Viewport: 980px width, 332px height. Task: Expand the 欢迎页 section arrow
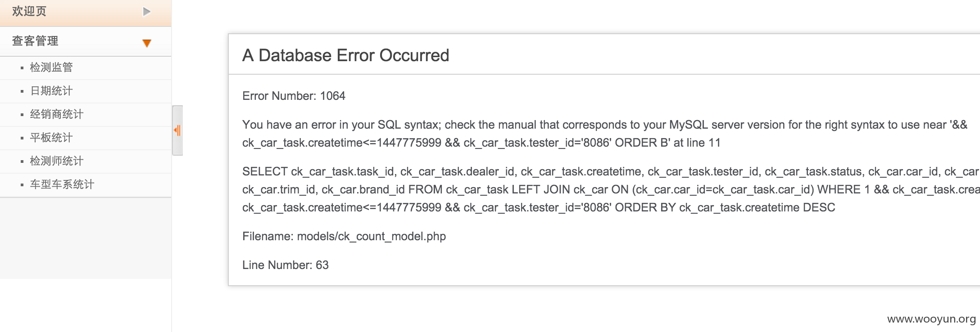(146, 12)
